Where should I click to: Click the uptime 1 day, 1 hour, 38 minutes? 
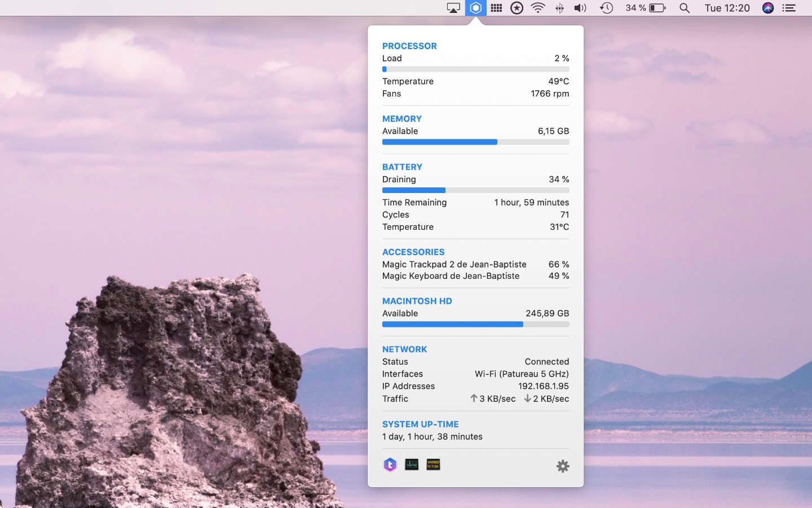pos(433,437)
